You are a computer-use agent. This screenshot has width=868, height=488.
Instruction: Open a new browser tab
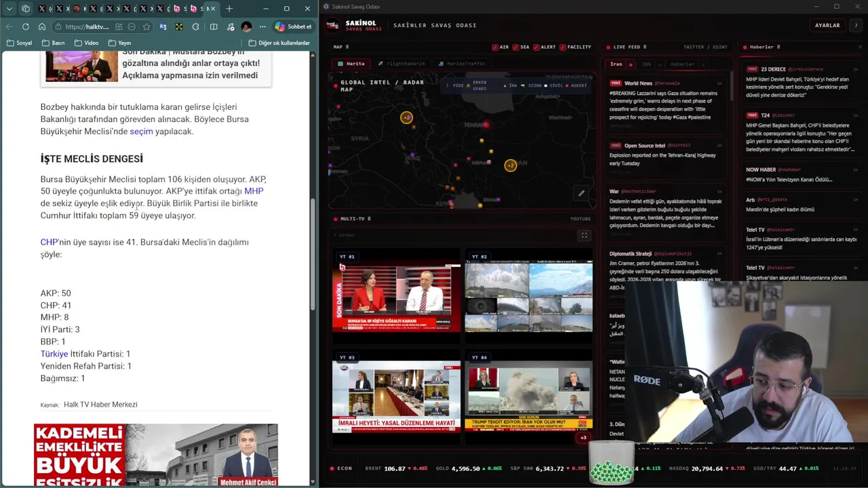pos(229,9)
